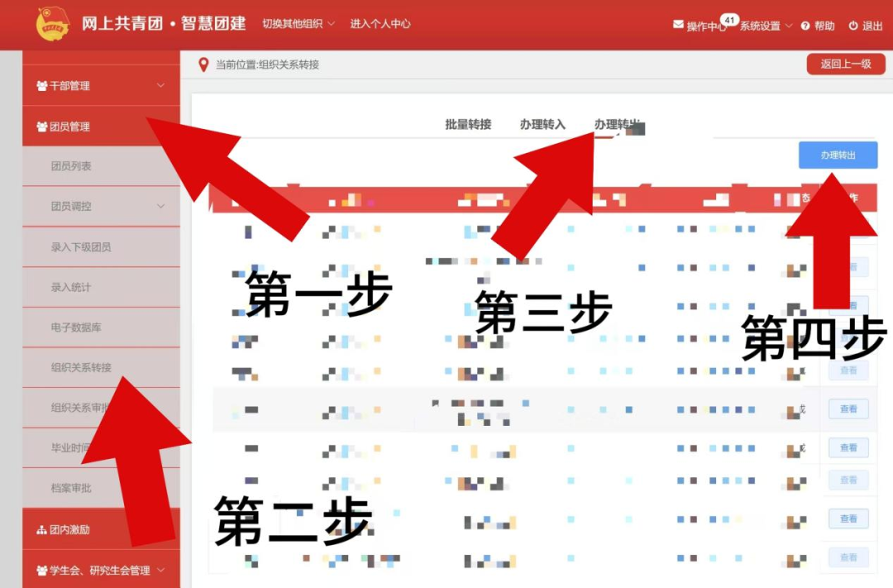Screen dimensions: 893x588
Task: Log out using the 退出 power icon
Action: coord(852,26)
